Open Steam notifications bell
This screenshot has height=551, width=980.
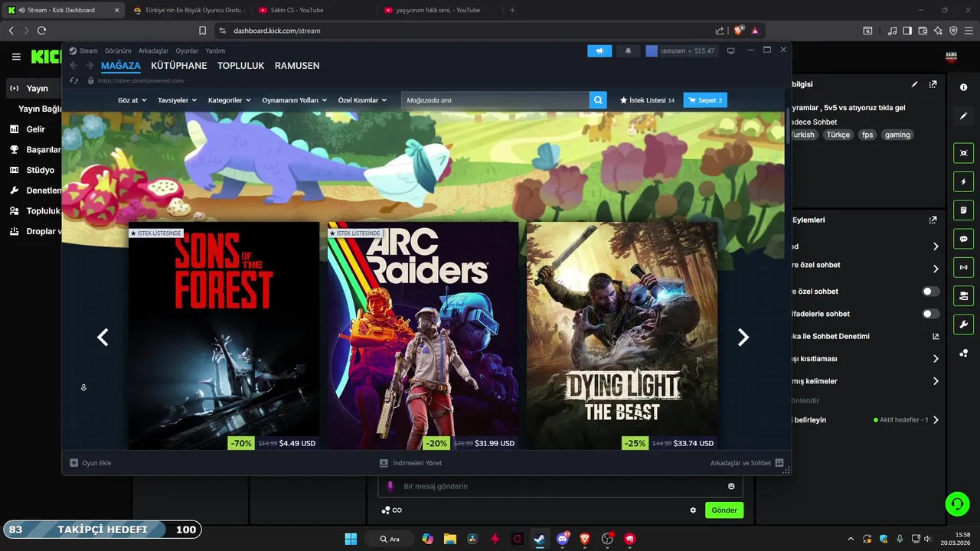coord(629,51)
